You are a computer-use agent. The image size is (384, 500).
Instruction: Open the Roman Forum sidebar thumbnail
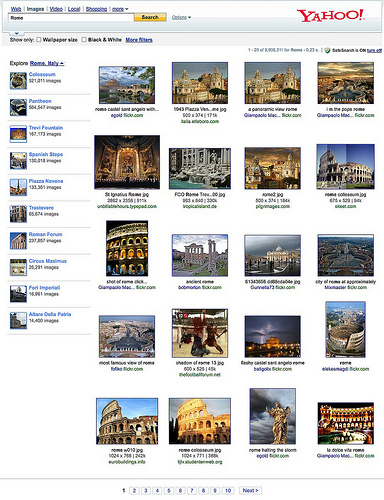(18, 241)
